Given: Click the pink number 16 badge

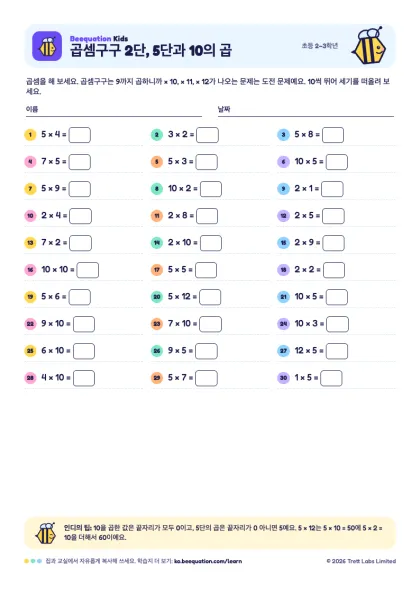Looking at the screenshot, I should click(x=30, y=270).
